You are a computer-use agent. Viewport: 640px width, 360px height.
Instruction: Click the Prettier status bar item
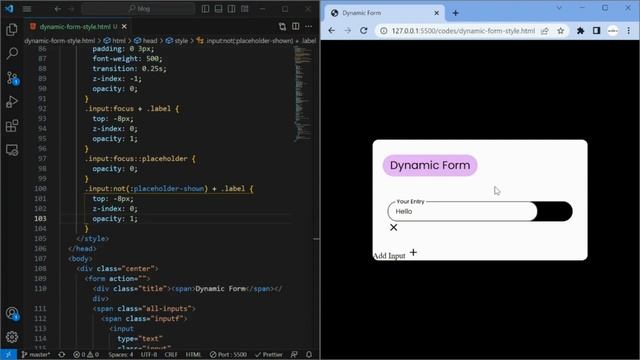click(x=269, y=355)
